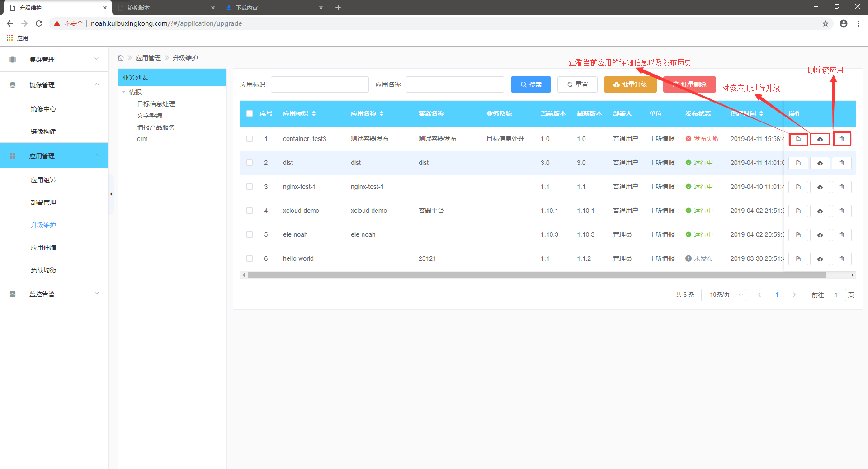868x469 pixels.
Task: Select the checkbox for xcloud-demo row
Action: click(250, 211)
